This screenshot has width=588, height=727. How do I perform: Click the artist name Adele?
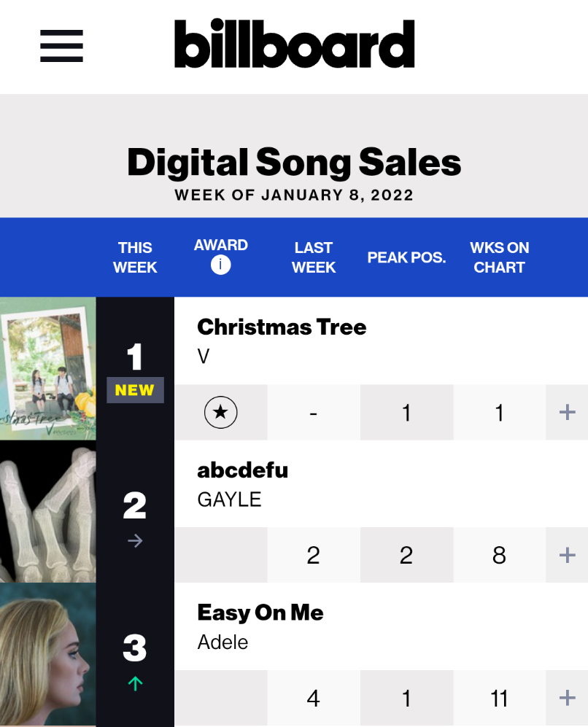coord(223,642)
